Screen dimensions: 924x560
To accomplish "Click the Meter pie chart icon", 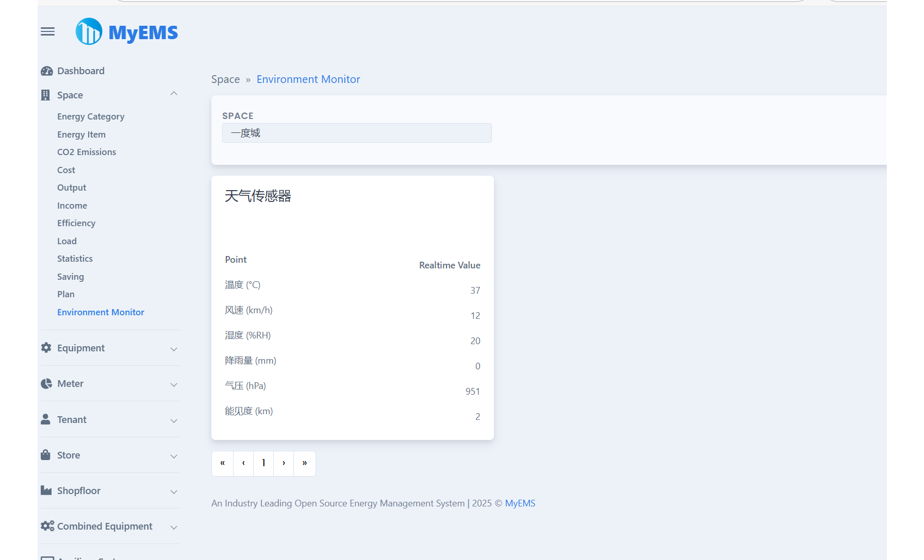I will pyautogui.click(x=46, y=383).
